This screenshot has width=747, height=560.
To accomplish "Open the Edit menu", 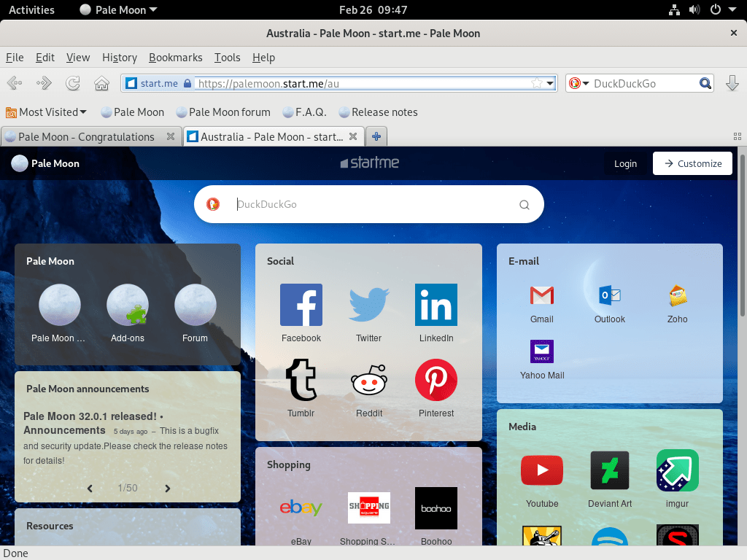I will click(44, 58).
